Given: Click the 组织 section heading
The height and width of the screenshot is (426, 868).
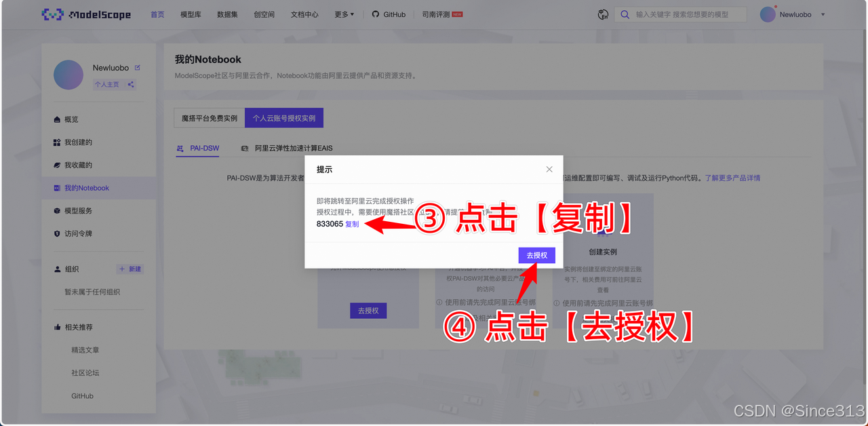Looking at the screenshot, I should coord(72,269).
